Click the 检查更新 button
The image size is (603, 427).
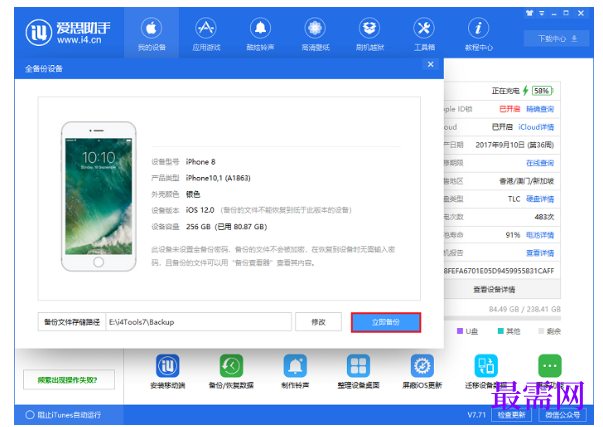pos(511,415)
